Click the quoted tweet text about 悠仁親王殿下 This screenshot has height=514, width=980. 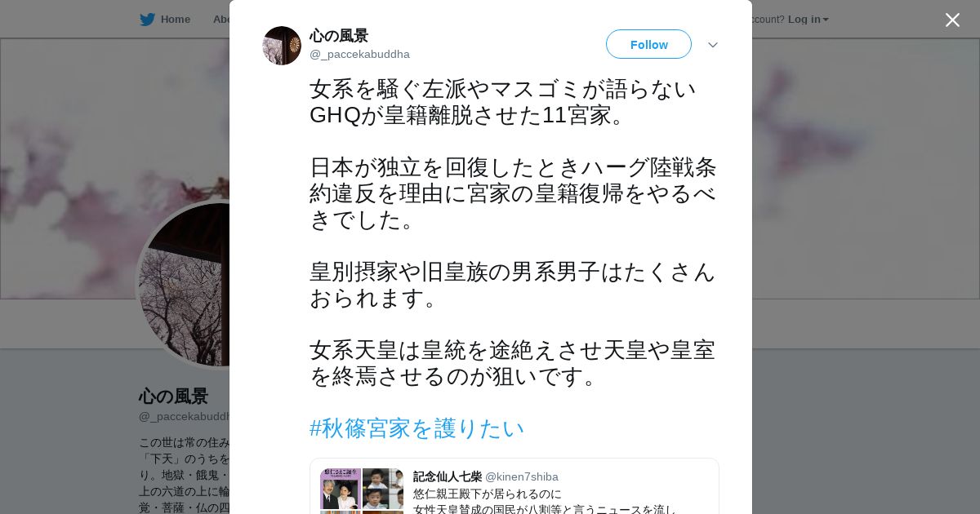click(546, 502)
